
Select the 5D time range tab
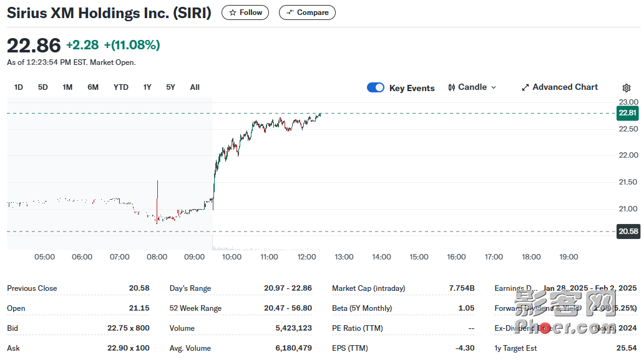coord(42,87)
